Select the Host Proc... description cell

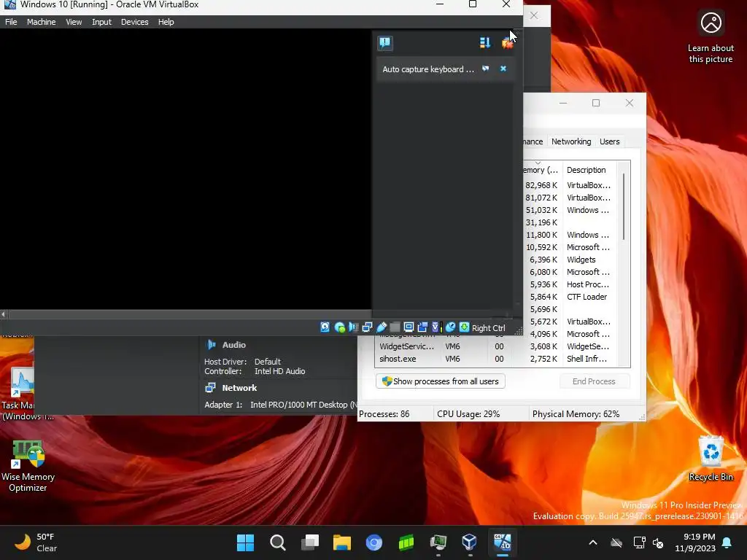[588, 285]
